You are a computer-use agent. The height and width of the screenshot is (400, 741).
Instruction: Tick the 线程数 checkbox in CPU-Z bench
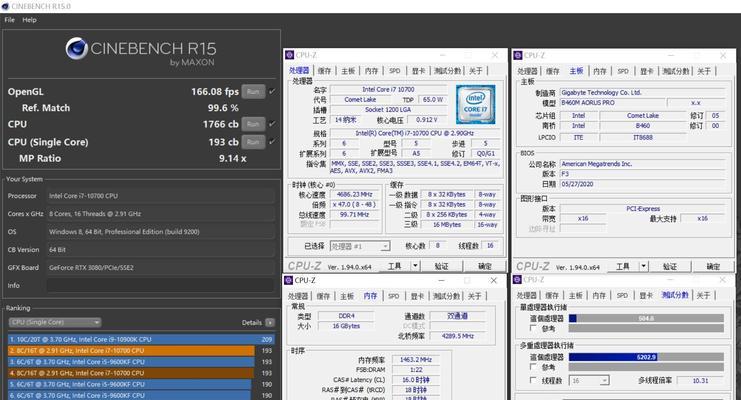[533, 380]
